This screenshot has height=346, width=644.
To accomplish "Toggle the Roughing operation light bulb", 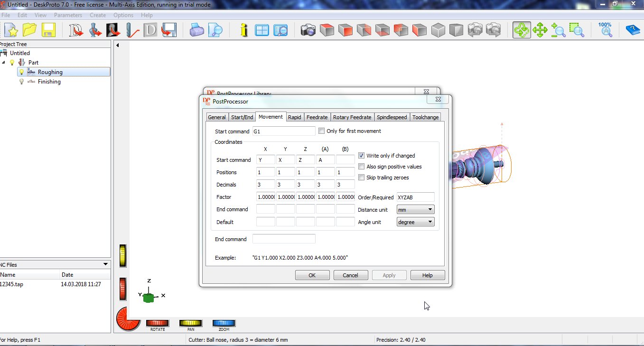I will tap(21, 72).
